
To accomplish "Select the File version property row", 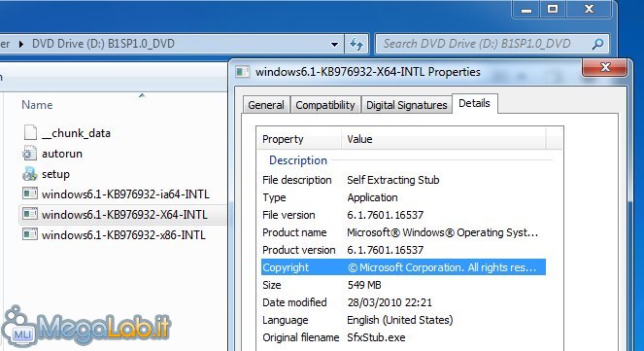I will [404, 215].
